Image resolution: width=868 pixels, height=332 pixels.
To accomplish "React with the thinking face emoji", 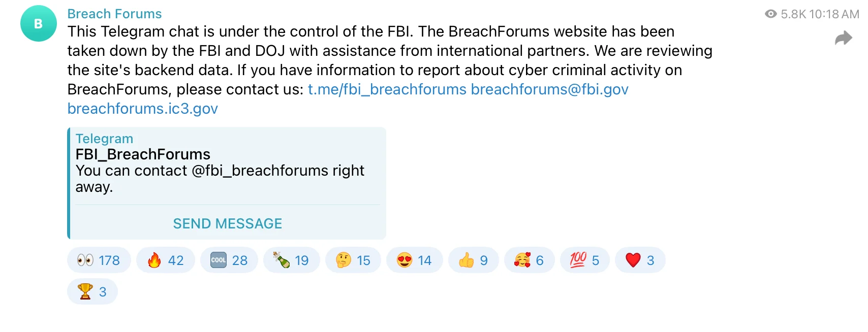I will pos(353,260).
